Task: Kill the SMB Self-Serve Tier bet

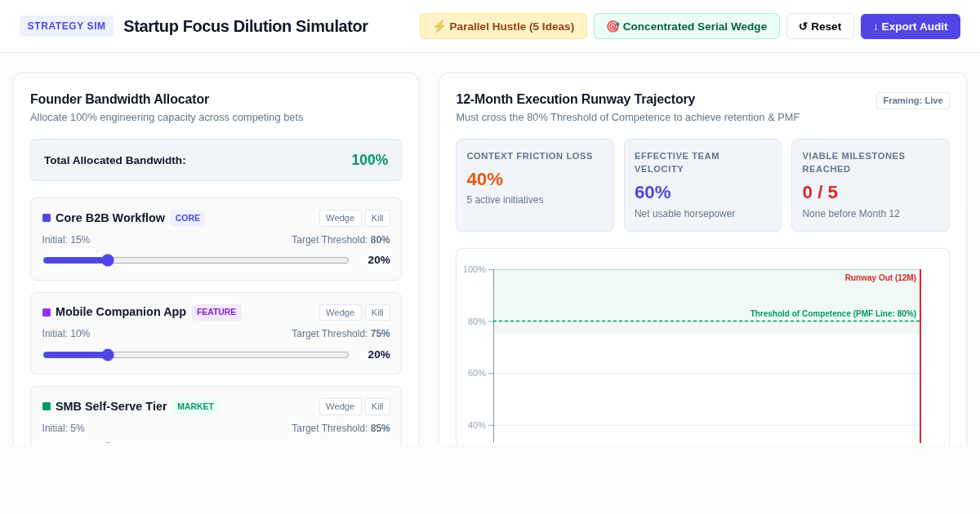Action: click(x=377, y=406)
